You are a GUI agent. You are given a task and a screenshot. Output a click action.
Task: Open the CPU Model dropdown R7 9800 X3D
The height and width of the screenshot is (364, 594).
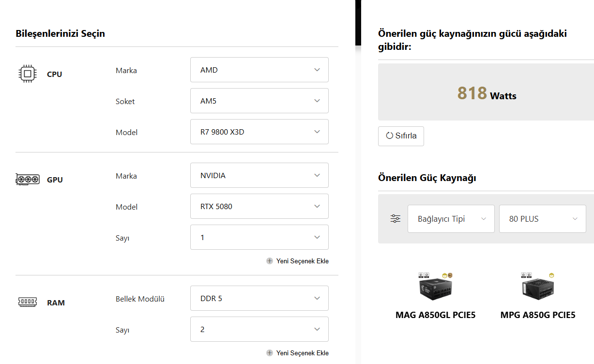click(x=259, y=132)
